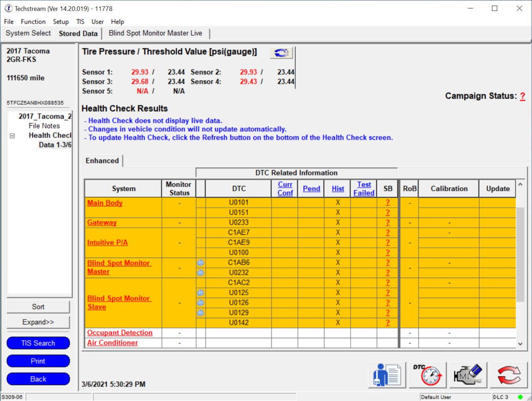Click the DTC clock icon

[x=427, y=375]
